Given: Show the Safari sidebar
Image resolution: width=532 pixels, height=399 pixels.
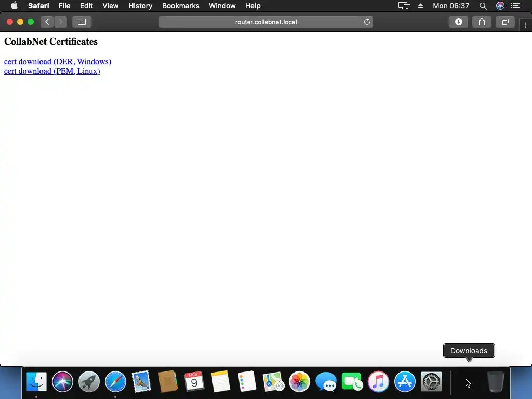Looking at the screenshot, I should (82, 22).
